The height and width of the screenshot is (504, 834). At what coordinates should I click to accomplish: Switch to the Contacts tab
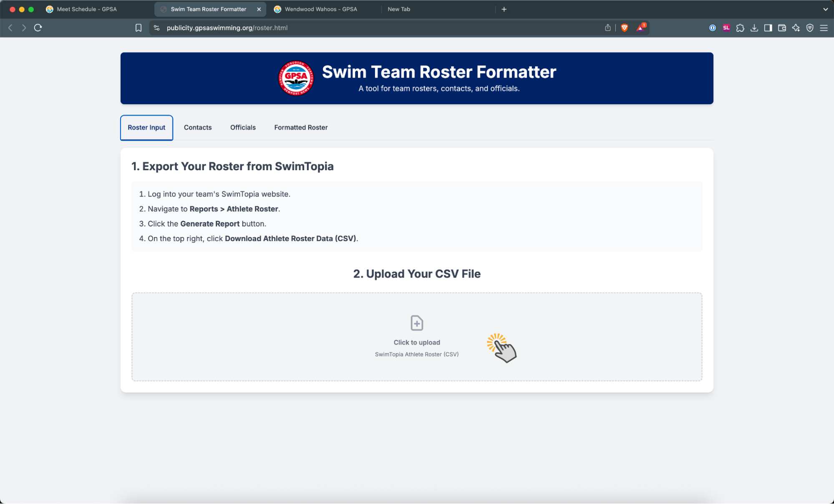(x=198, y=128)
